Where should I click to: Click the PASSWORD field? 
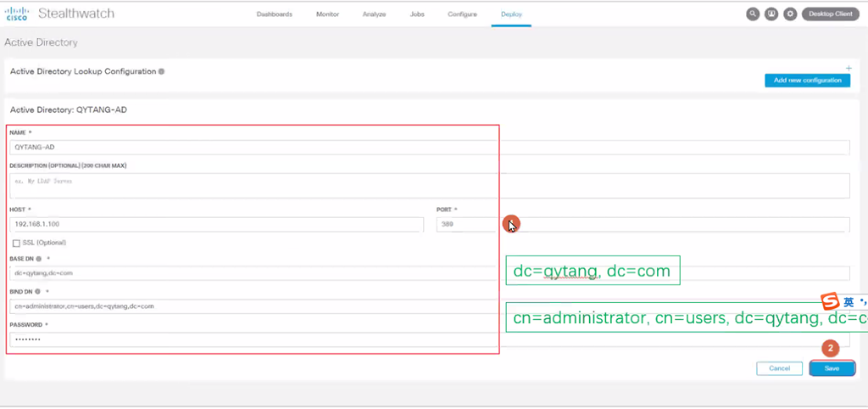430,339
